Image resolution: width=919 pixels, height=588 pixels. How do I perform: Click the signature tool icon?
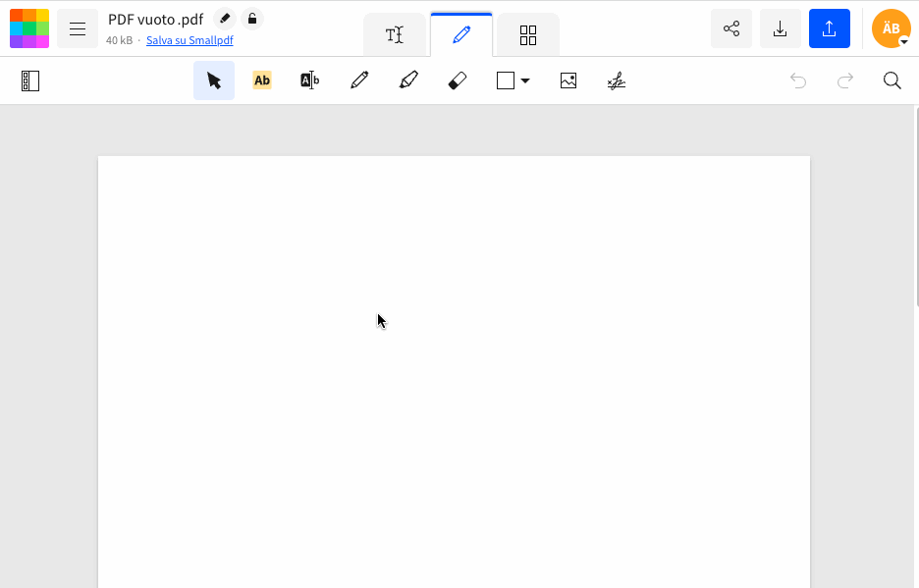pyautogui.click(x=617, y=80)
